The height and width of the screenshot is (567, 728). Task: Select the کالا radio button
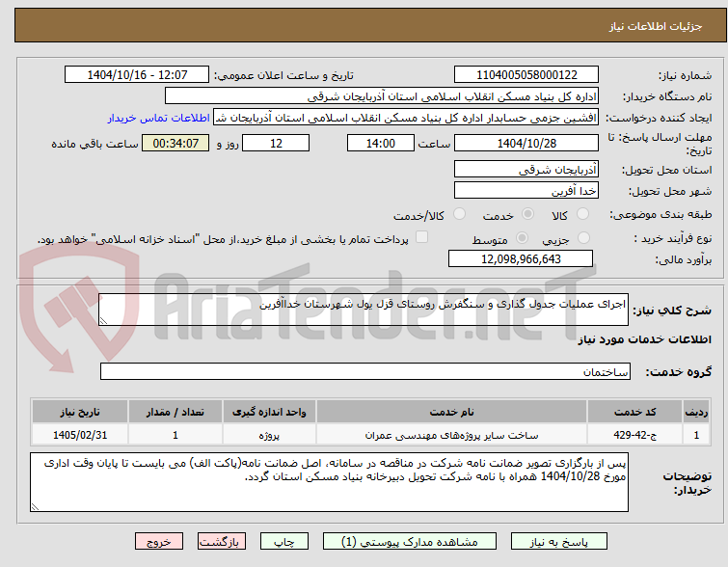coord(582,214)
